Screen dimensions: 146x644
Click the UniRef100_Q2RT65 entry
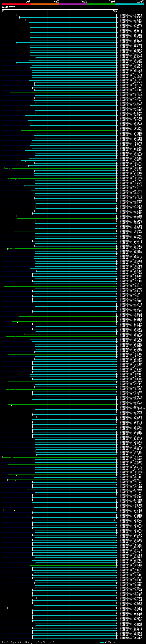click(131, 337)
